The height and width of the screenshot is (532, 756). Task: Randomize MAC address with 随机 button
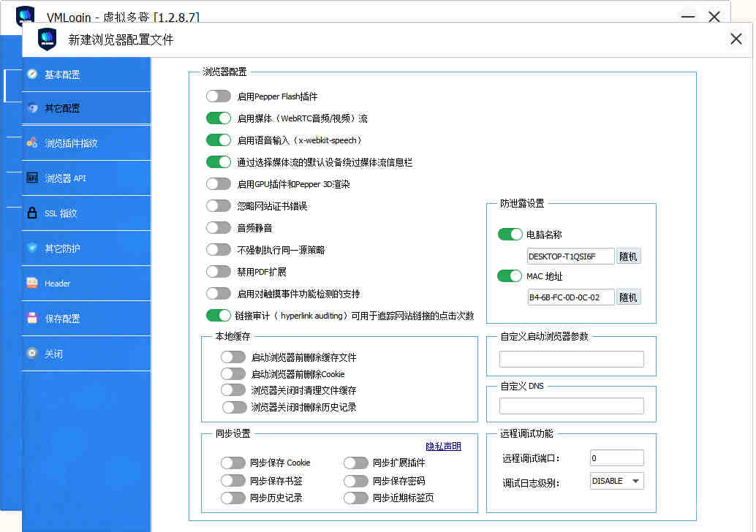(x=628, y=297)
